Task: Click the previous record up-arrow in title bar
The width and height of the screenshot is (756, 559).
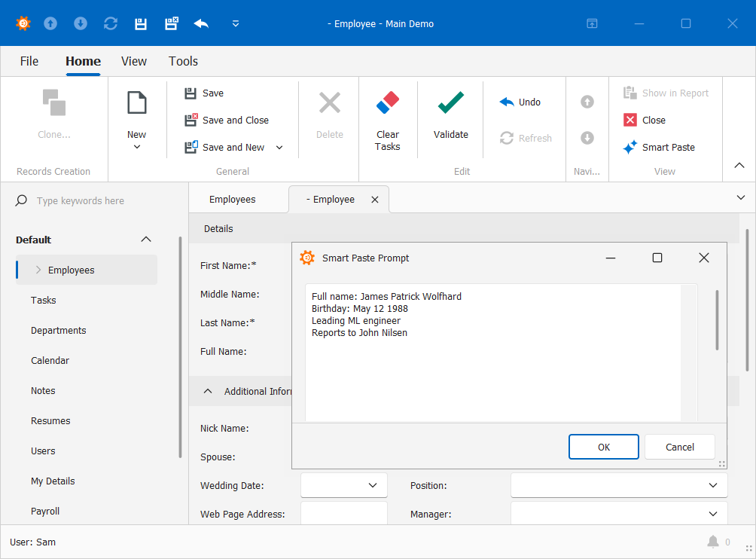Action: coord(50,23)
